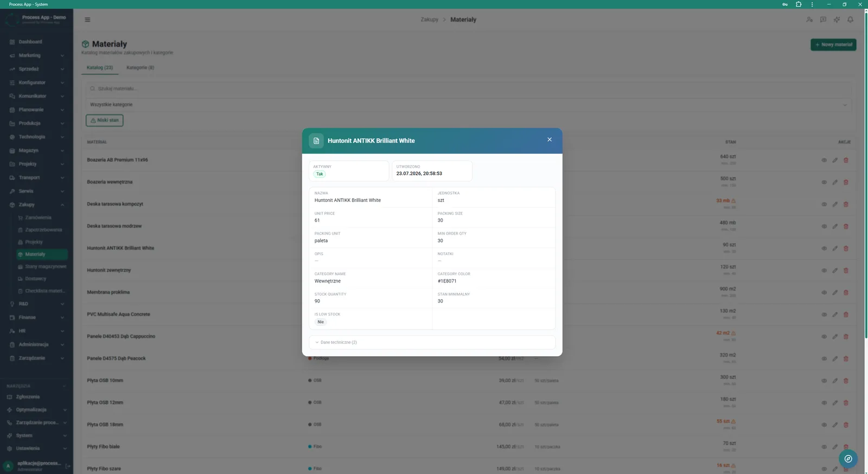Delete the Płyta OSB 10mm row
Image resolution: width=868 pixels, height=474 pixels.
click(846, 381)
